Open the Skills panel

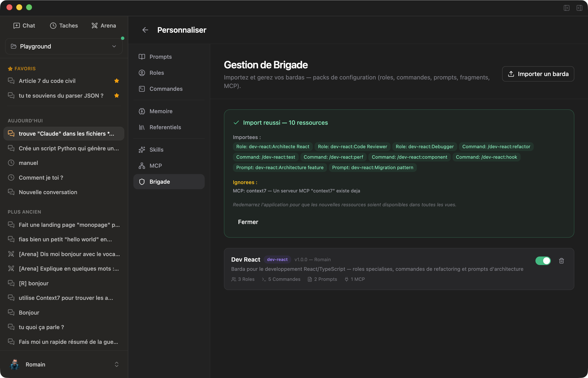[x=156, y=149]
